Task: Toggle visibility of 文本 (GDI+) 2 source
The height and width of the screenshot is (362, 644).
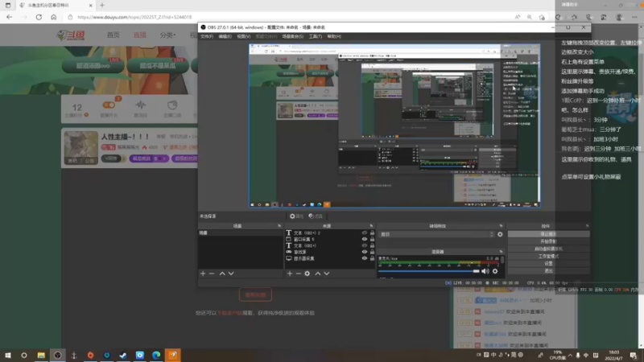Action: [x=365, y=232]
